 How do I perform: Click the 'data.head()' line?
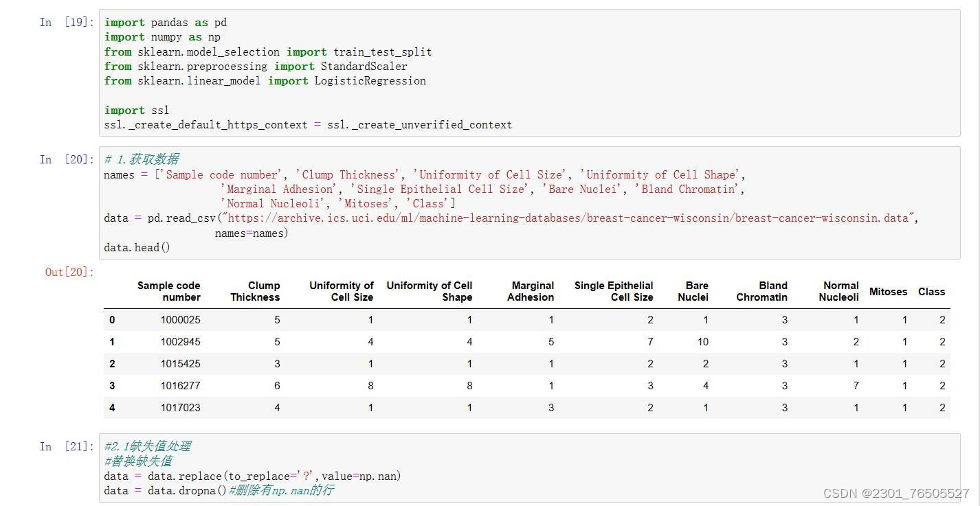point(137,248)
